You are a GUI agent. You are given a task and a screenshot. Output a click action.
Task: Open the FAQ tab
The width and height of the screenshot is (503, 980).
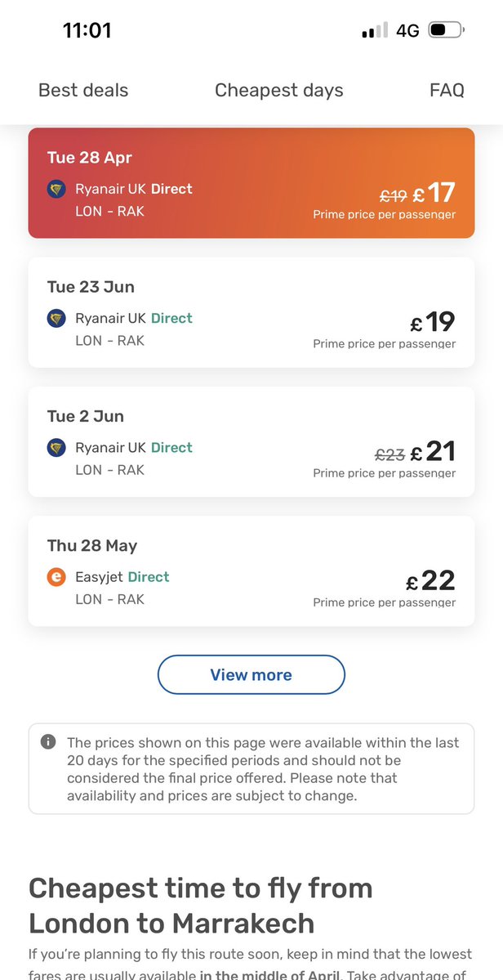pos(447,91)
